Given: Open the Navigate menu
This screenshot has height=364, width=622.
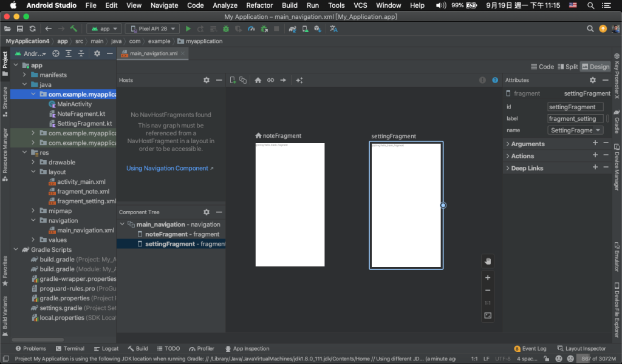Looking at the screenshot, I should [164, 5].
